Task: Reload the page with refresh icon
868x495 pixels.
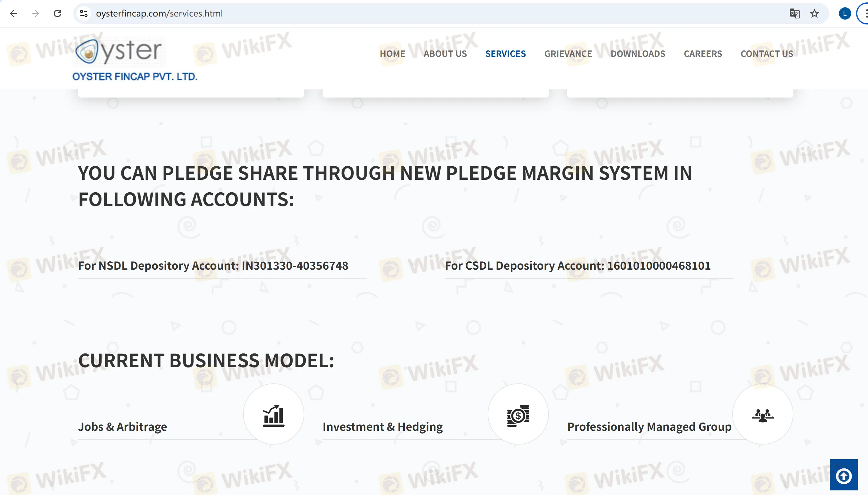Action: [x=57, y=13]
